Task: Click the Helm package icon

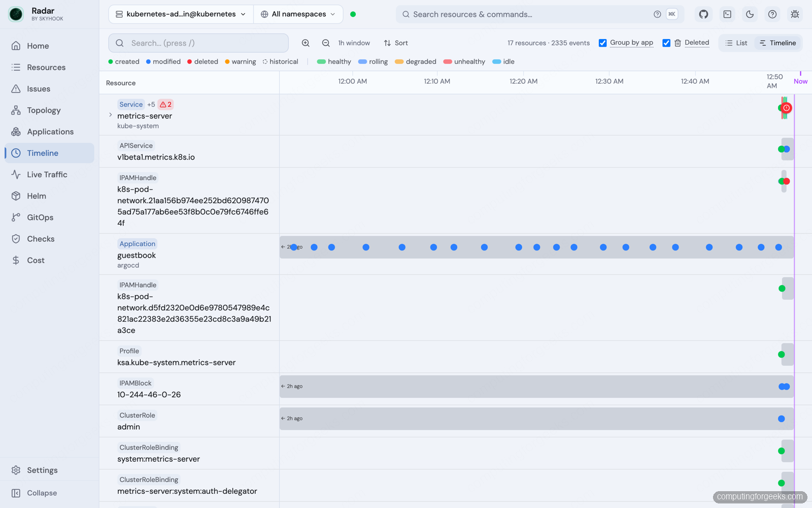Action: click(x=16, y=196)
